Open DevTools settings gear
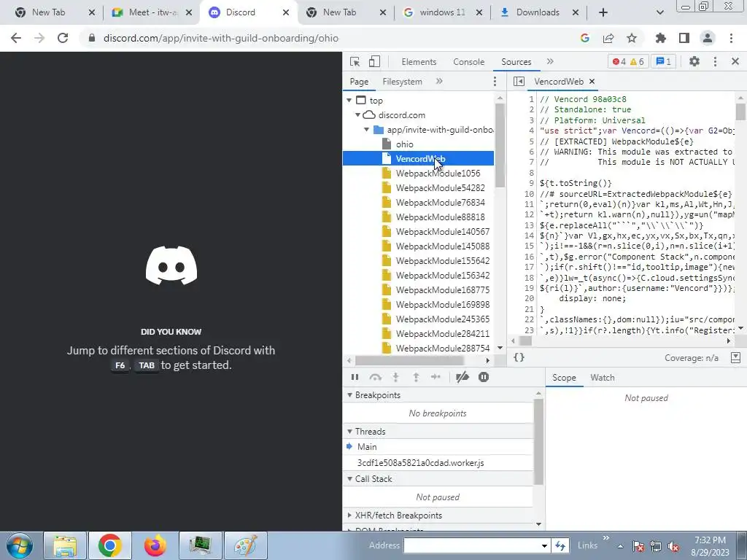Viewport: 747px width, 560px height. 694,61
